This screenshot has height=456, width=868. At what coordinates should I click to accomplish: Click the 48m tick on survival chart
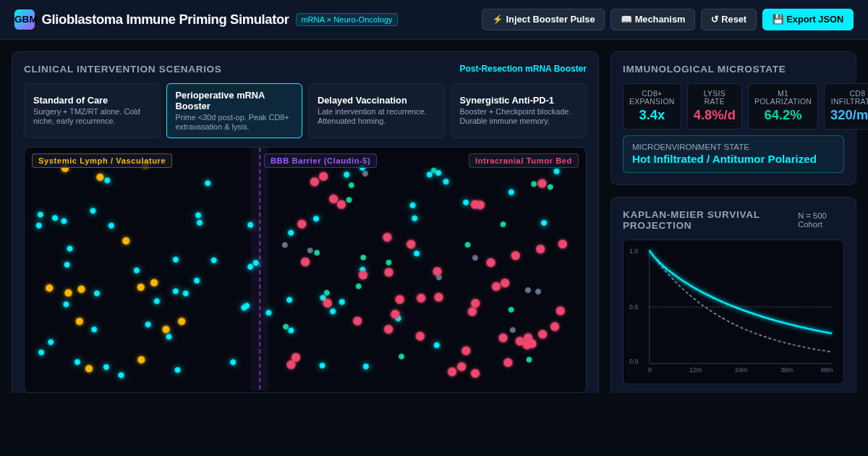click(827, 370)
